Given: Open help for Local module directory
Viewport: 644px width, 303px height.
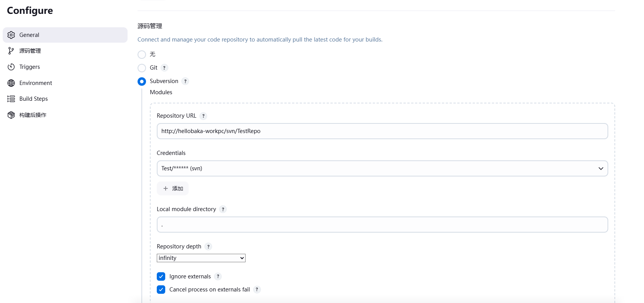Looking at the screenshot, I should pos(223,209).
